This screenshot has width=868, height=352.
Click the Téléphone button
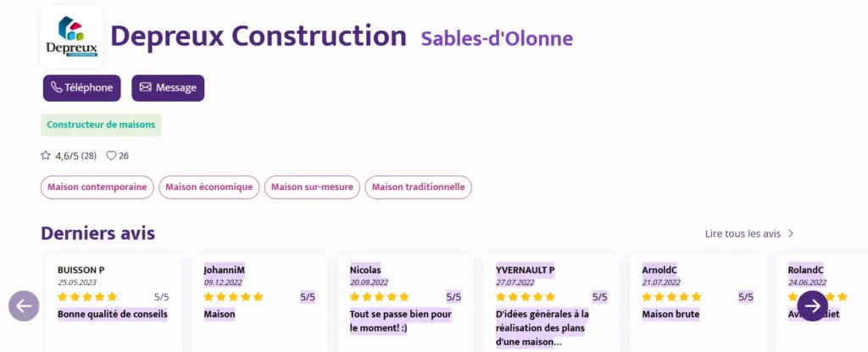point(82,88)
